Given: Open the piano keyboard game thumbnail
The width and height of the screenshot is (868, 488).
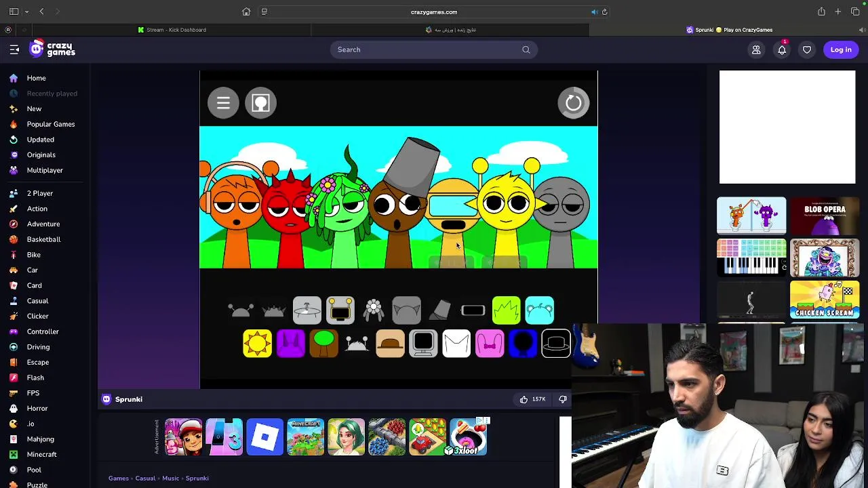Looking at the screenshot, I should click(751, 258).
